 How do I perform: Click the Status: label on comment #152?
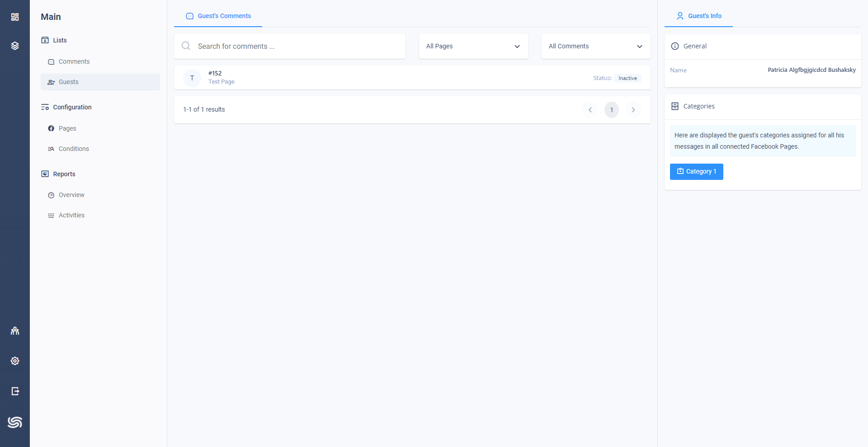click(x=602, y=78)
